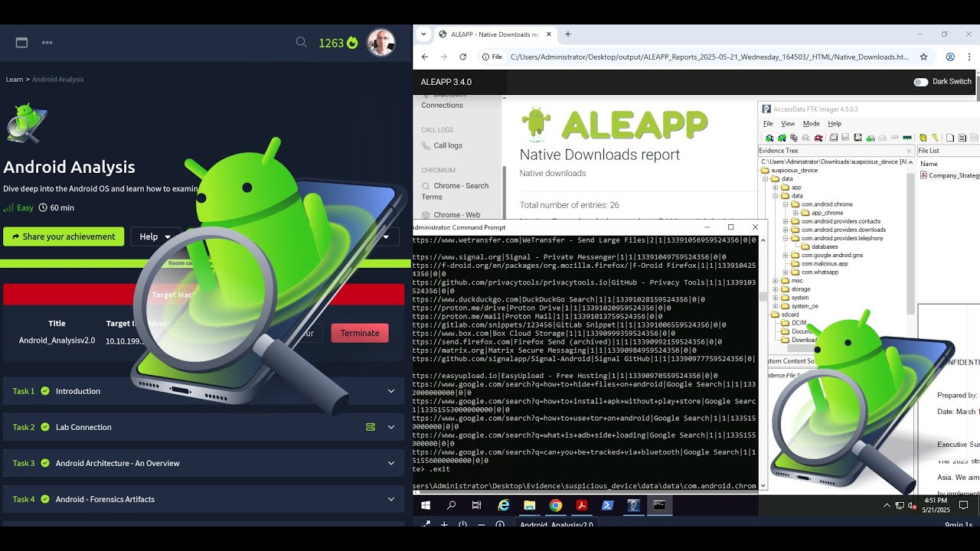
Task: Click the Add Evidence Item icon in FTK Imager
Action: [769, 138]
